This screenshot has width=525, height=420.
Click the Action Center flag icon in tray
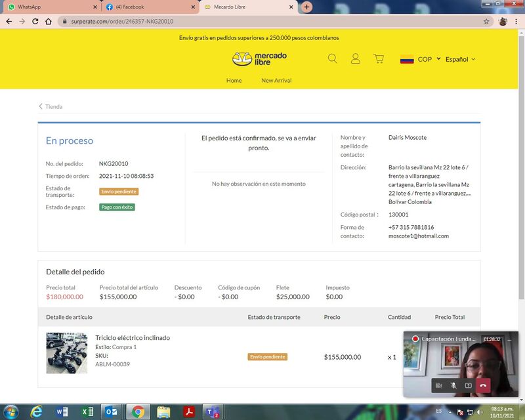(461, 412)
